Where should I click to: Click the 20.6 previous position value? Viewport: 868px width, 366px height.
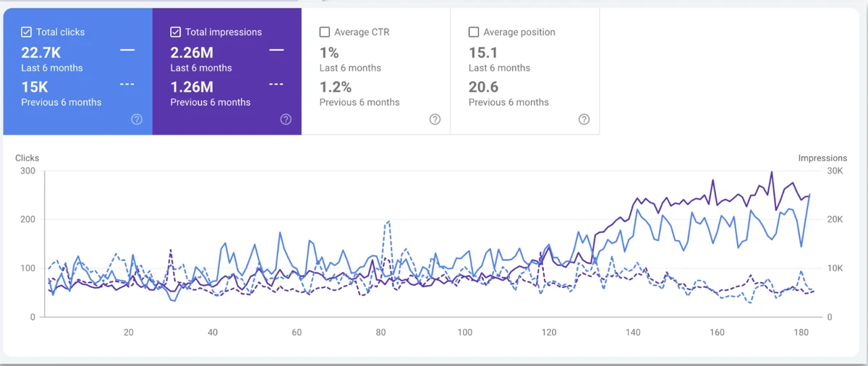[x=483, y=87]
